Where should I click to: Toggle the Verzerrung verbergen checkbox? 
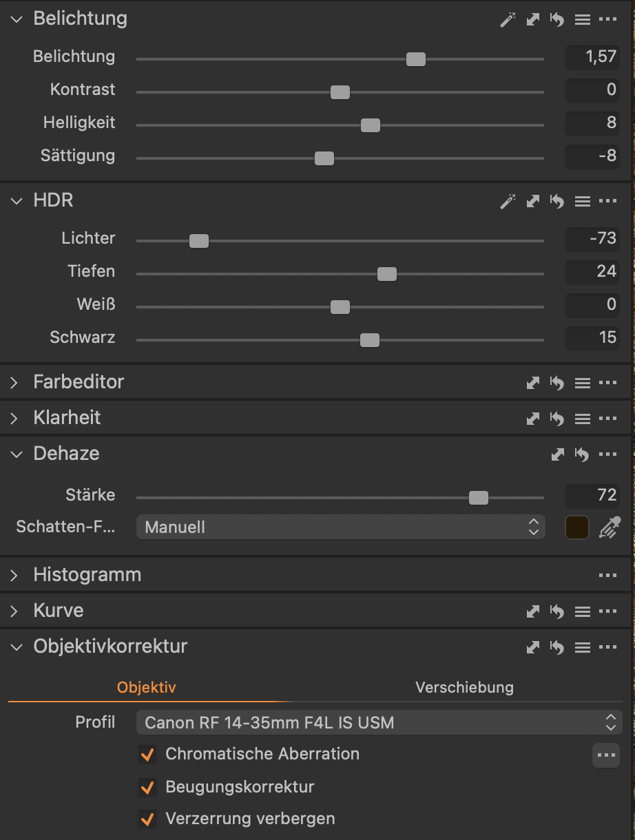pyautogui.click(x=147, y=819)
